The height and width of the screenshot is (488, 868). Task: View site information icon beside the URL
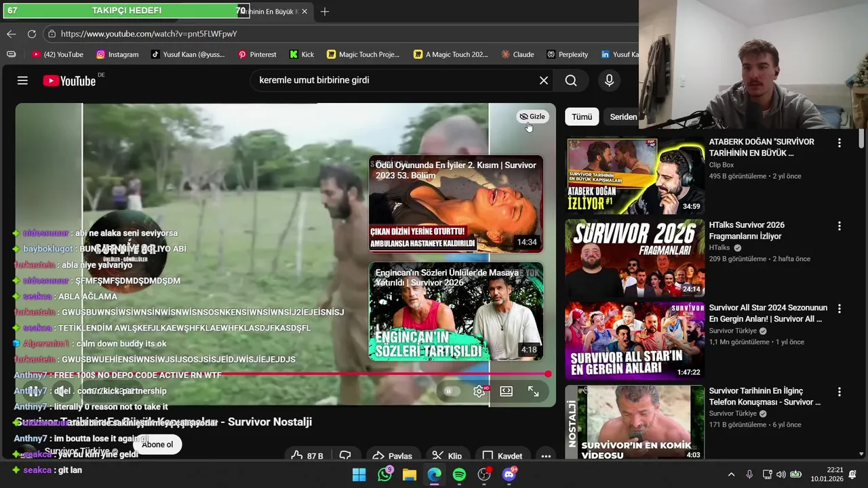(x=52, y=33)
